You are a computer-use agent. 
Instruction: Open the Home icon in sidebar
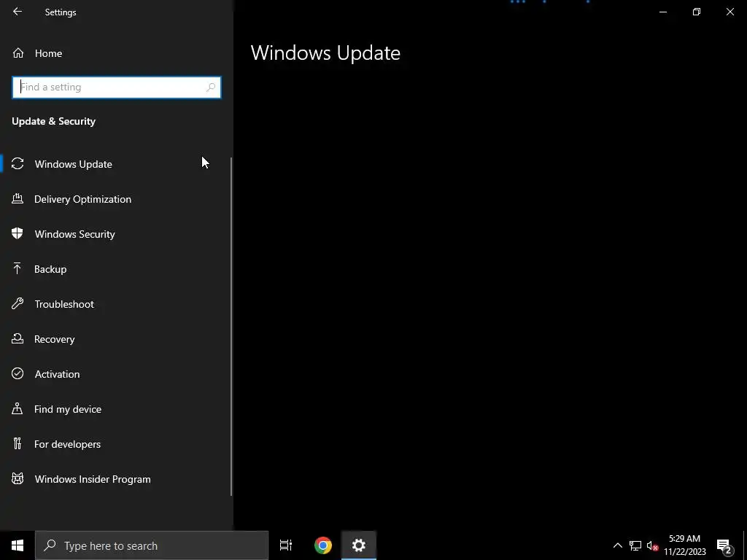[18, 53]
